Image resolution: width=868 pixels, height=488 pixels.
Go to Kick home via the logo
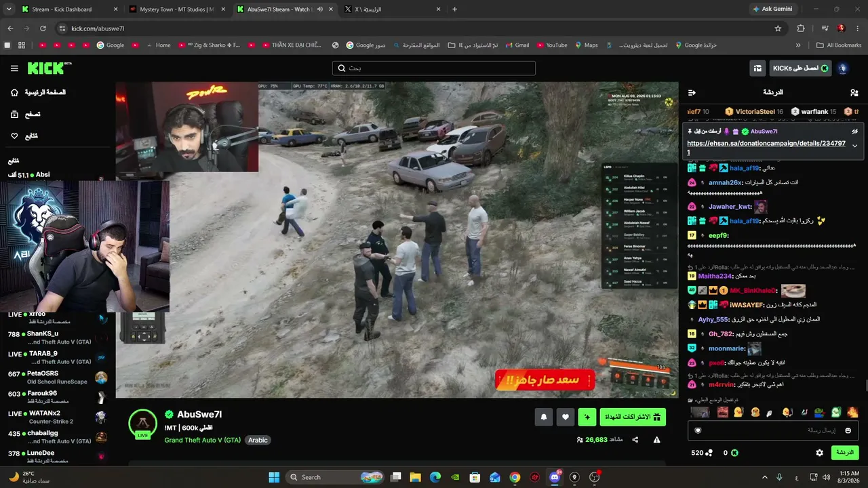click(x=49, y=68)
